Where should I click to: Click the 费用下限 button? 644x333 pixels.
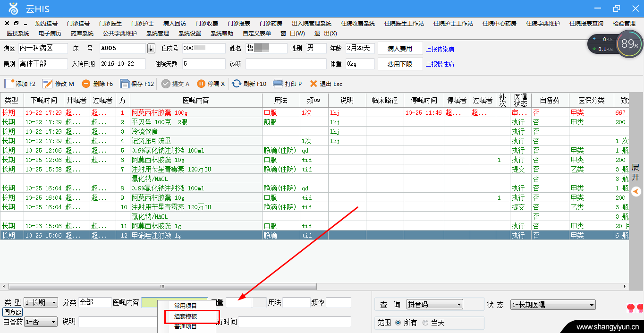[400, 64]
